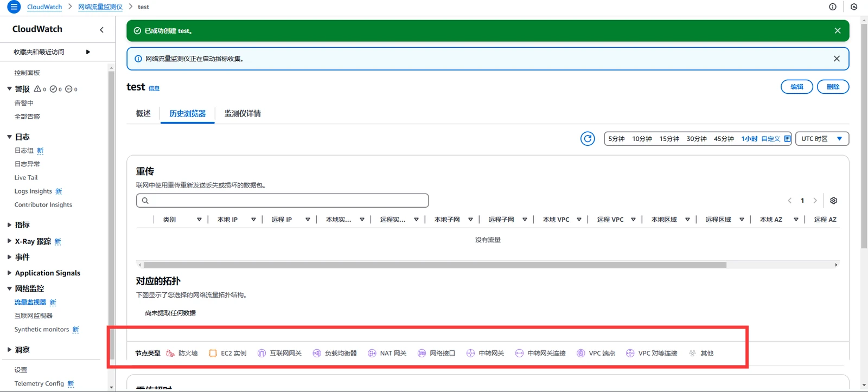This screenshot has height=392, width=868.
Task: Focus the 重传 search input field
Action: click(283, 201)
